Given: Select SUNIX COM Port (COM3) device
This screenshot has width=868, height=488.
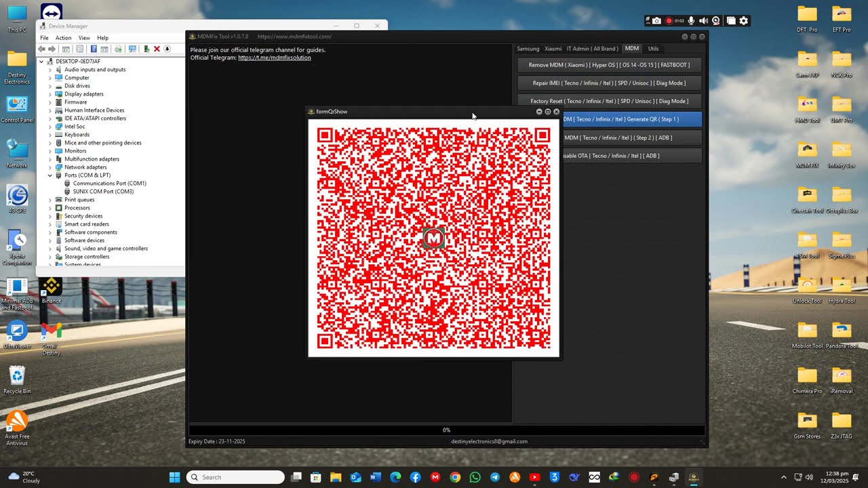Looking at the screenshot, I should [103, 192].
